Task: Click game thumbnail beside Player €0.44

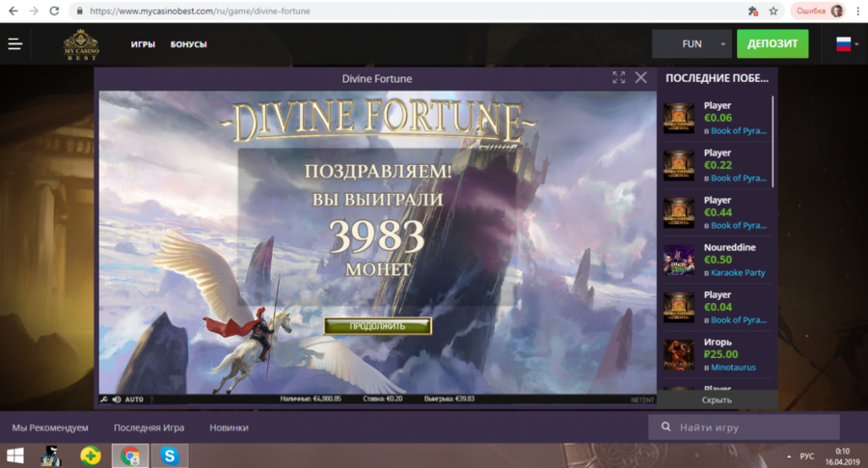Action: point(679,212)
